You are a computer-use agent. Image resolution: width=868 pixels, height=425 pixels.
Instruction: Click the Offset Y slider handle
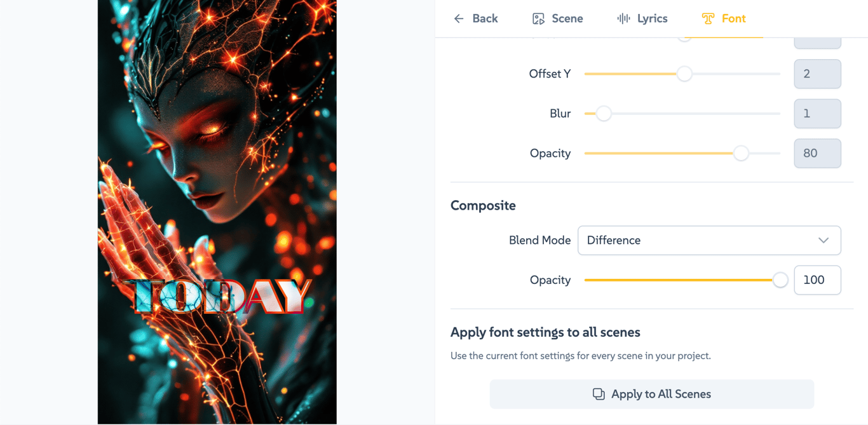684,74
